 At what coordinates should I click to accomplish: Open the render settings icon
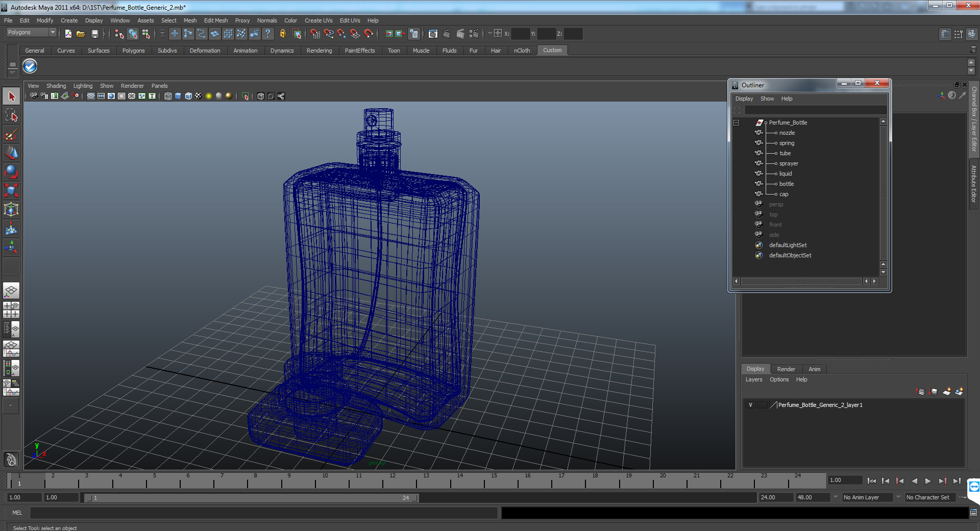click(474, 34)
